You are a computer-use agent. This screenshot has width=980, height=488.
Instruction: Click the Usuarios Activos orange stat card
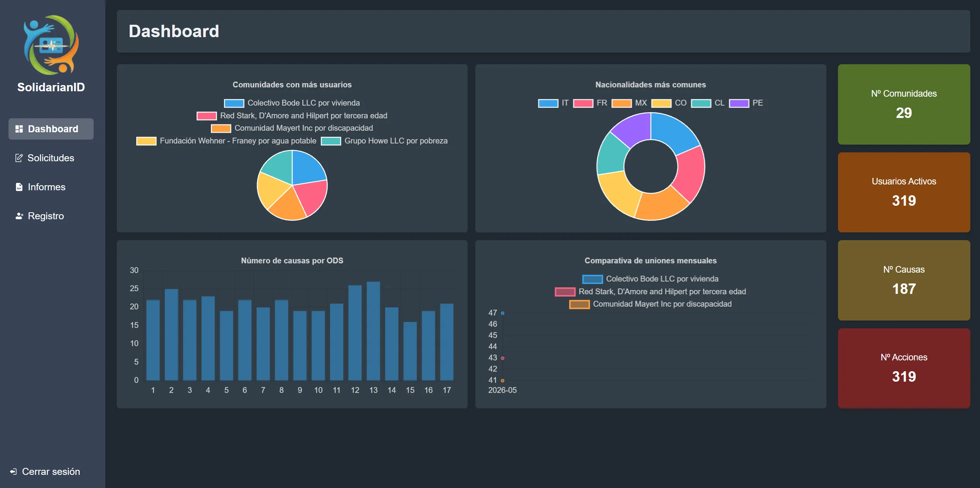[x=904, y=192]
